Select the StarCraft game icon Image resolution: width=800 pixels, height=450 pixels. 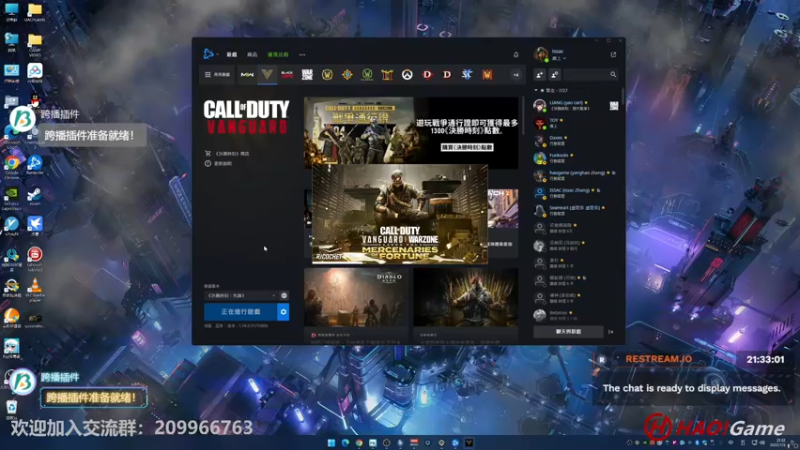[x=467, y=74]
